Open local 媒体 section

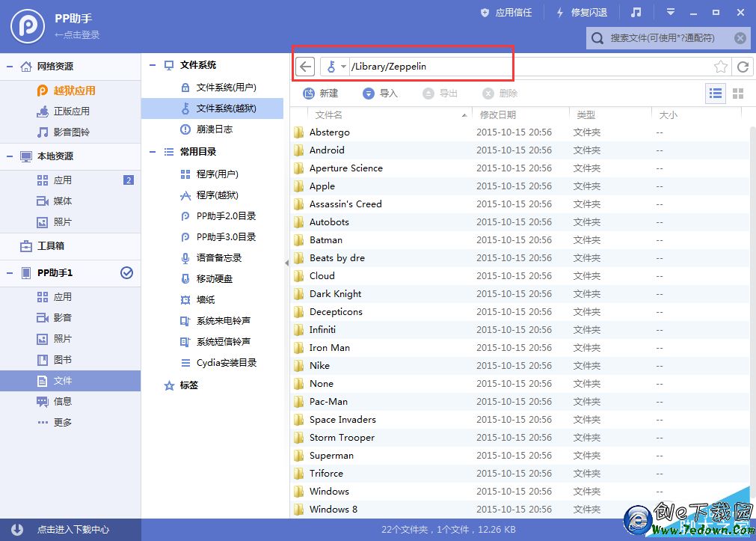[70, 201]
